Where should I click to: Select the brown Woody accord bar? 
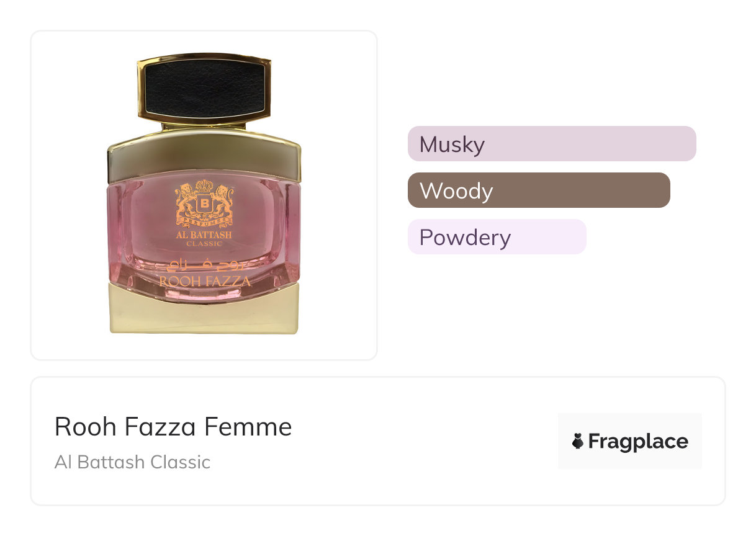[x=538, y=190]
